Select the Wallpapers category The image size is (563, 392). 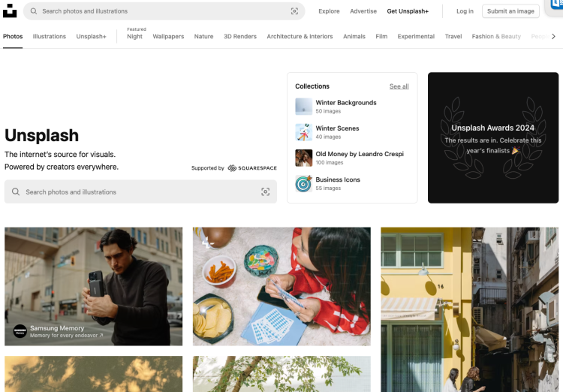pos(168,36)
